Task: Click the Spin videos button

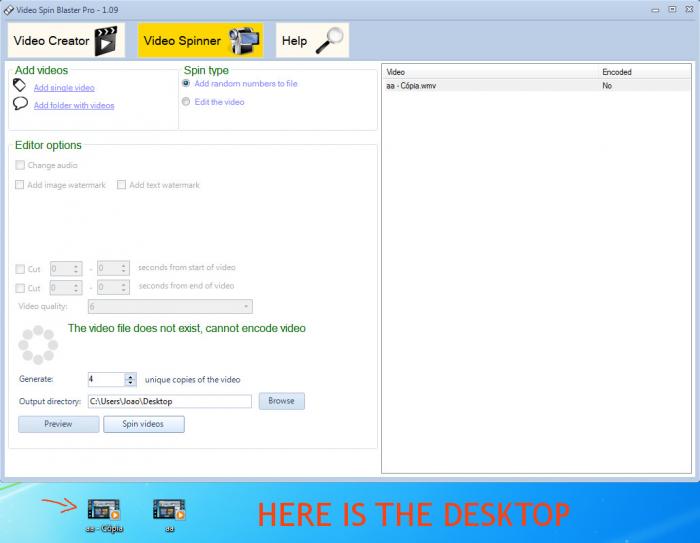Action: click(144, 424)
